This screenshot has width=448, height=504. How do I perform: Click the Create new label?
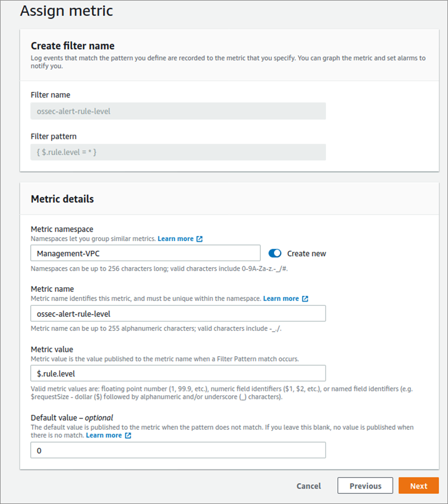point(306,254)
